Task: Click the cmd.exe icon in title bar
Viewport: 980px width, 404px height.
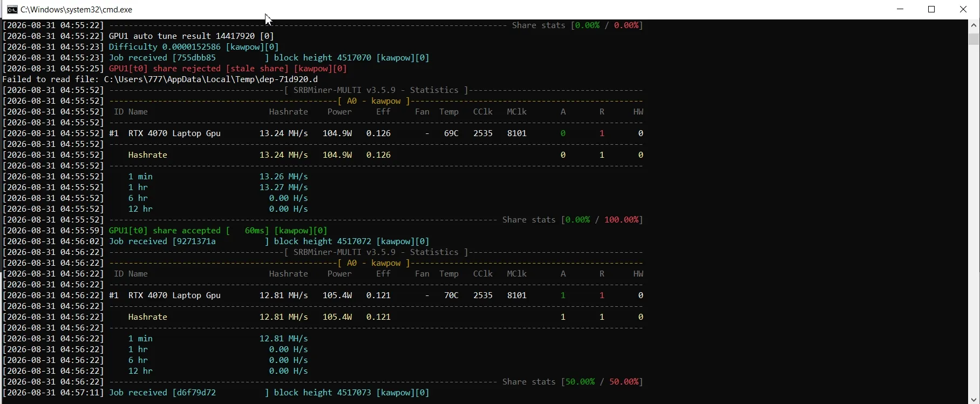Action: point(12,10)
